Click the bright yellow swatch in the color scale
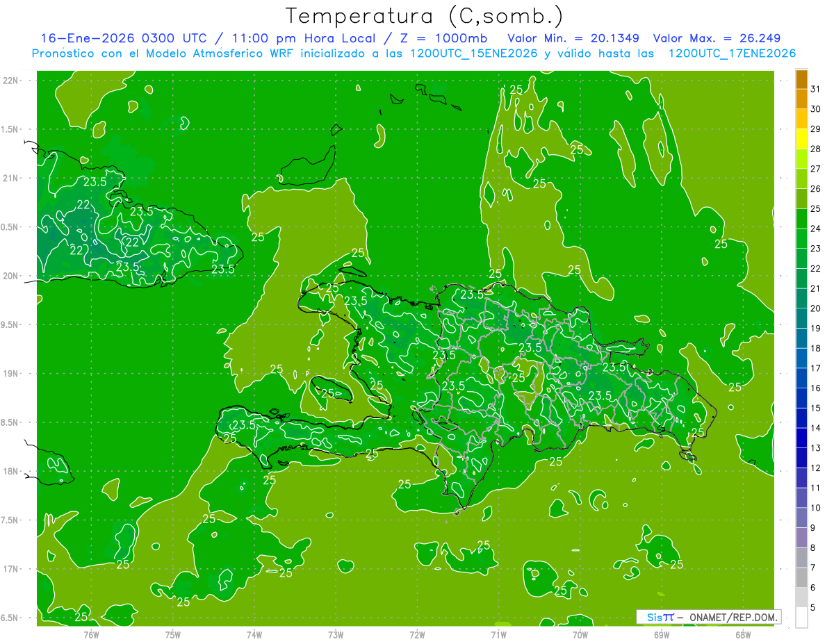 point(801,139)
